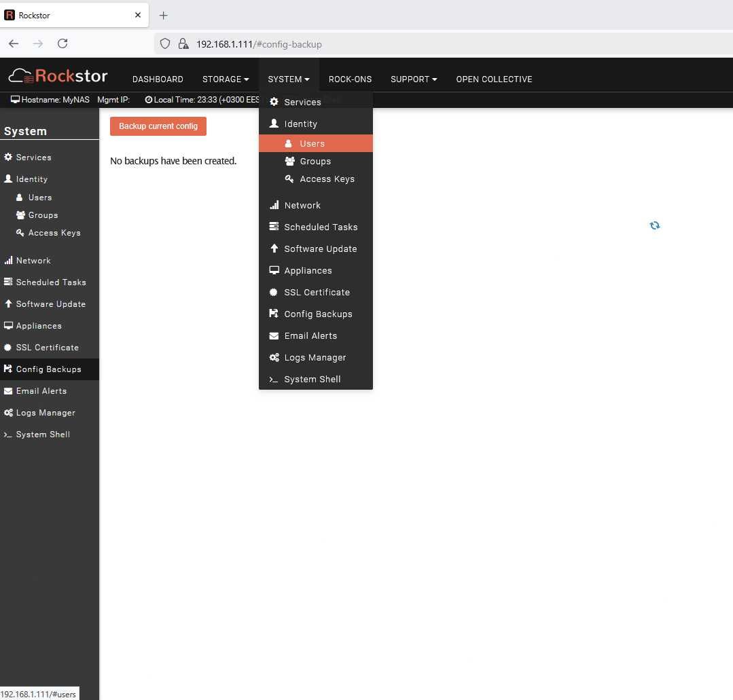Open Scheduled Tasks from the left sidebar
The width and height of the screenshot is (733, 700).
pyautogui.click(x=50, y=282)
